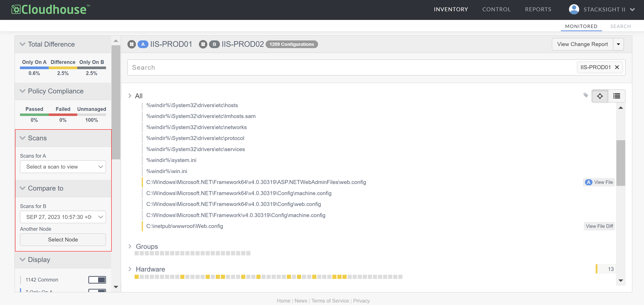
Task: Click the yellow Difference bar
Action: pos(63,68)
